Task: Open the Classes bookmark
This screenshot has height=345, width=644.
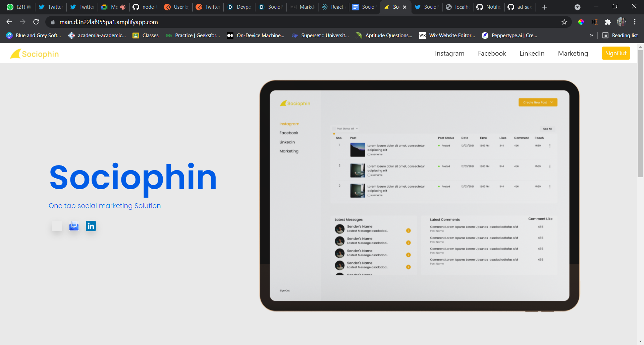Action: point(146,35)
